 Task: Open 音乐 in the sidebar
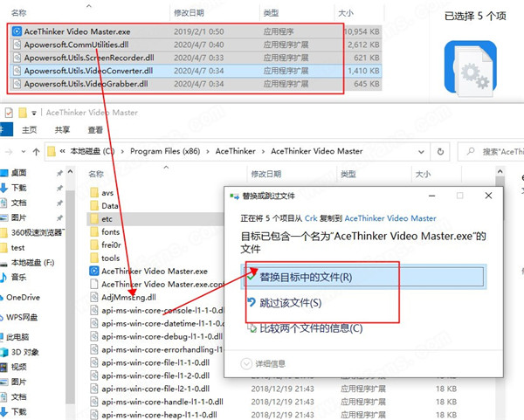click(x=18, y=278)
